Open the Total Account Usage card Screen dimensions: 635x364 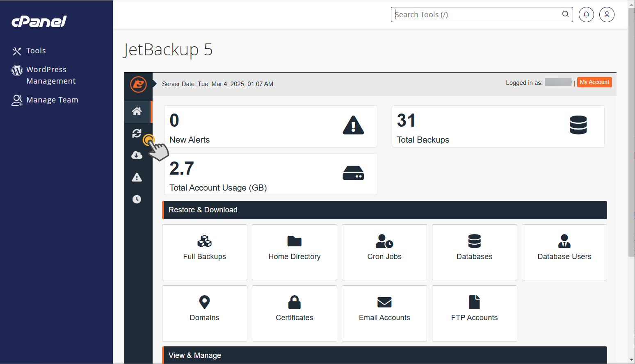[271, 174]
